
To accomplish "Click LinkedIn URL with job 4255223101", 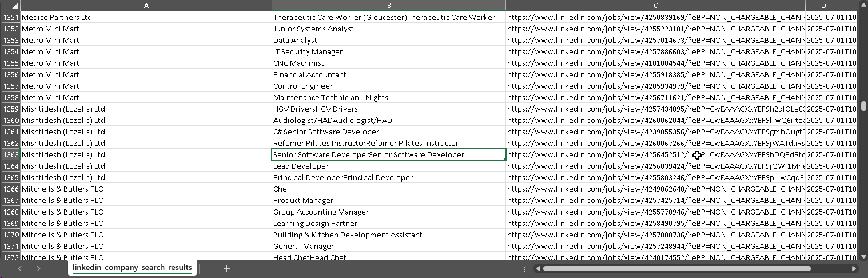I will [x=655, y=29].
